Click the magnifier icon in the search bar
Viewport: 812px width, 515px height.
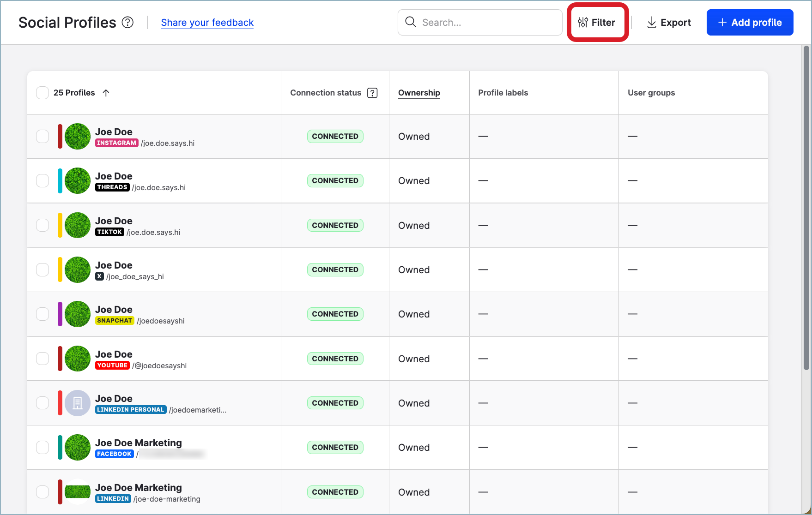coord(410,22)
